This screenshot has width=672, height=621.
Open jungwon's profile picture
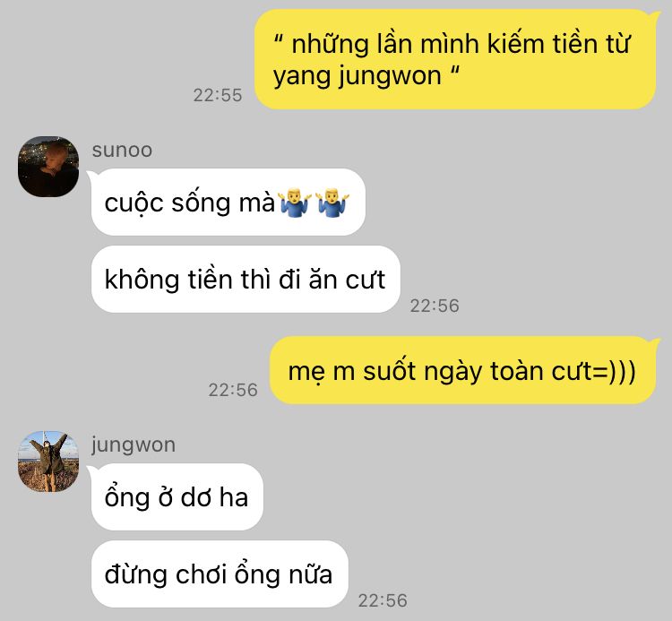coord(48,461)
